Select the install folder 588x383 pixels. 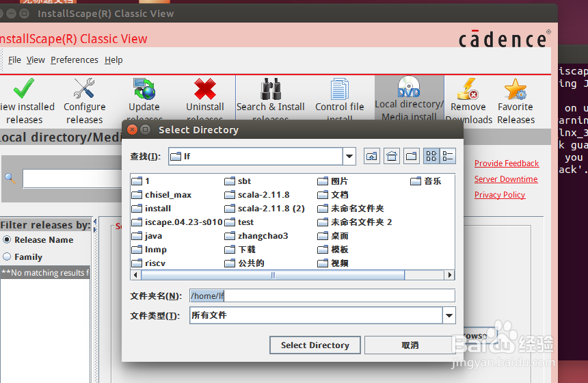tap(151, 209)
